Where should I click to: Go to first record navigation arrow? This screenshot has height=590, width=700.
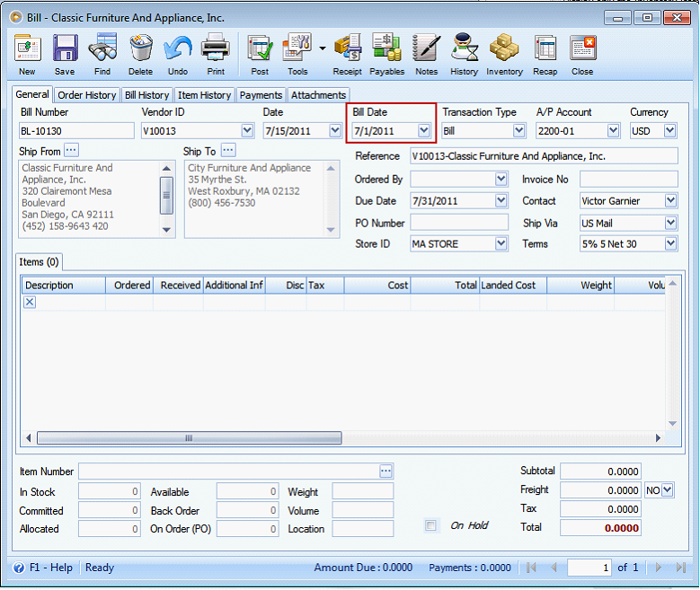[x=531, y=568]
